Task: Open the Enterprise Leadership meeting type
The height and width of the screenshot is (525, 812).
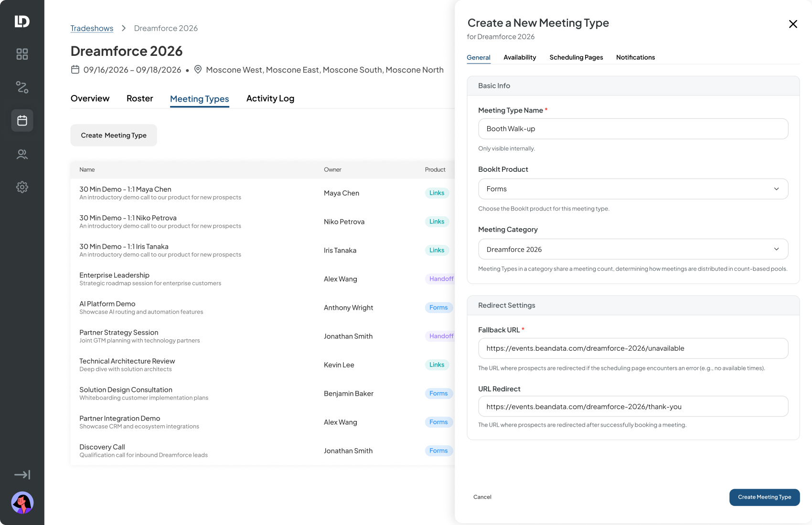Action: [x=263, y=279]
